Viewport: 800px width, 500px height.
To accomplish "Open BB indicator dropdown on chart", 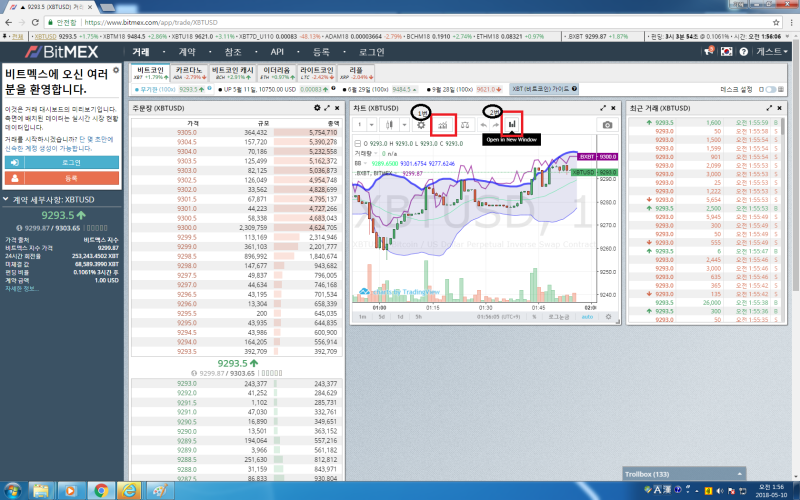I will point(366,163).
